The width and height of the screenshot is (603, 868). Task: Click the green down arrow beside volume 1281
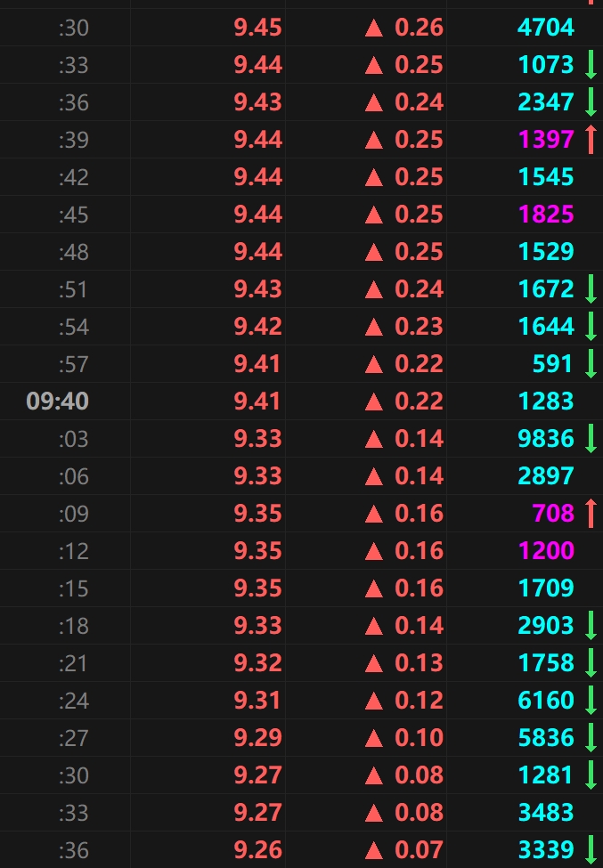pyautogui.click(x=591, y=775)
